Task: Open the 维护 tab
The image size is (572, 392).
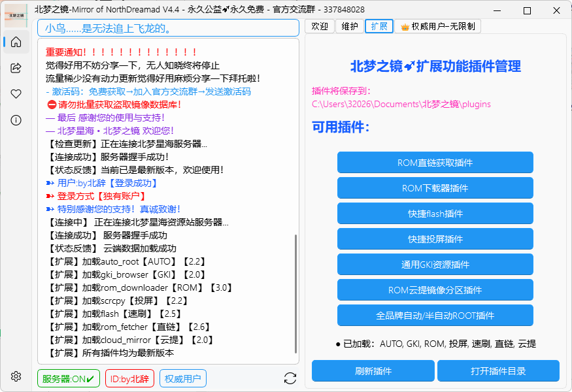Action: click(x=349, y=26)
